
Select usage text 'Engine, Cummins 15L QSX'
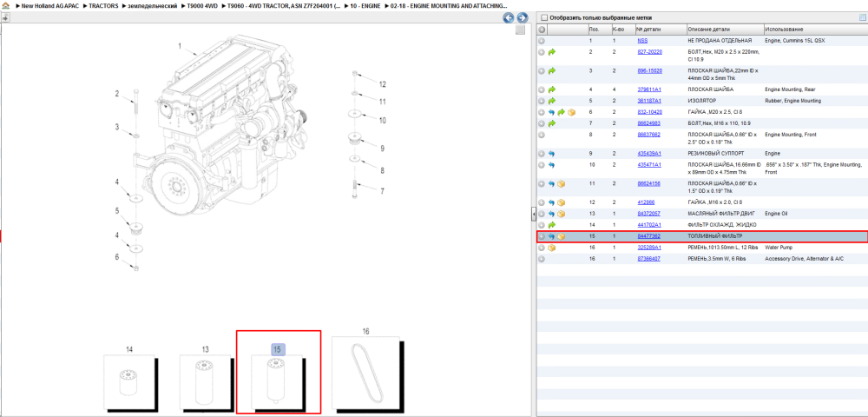coord(795,41)
